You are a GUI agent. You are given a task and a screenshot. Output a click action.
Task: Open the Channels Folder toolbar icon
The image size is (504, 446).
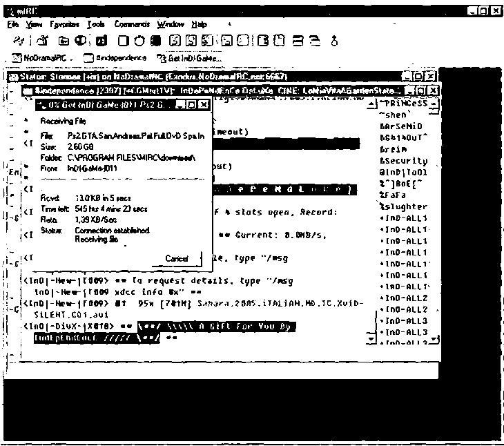coord(64,41)
